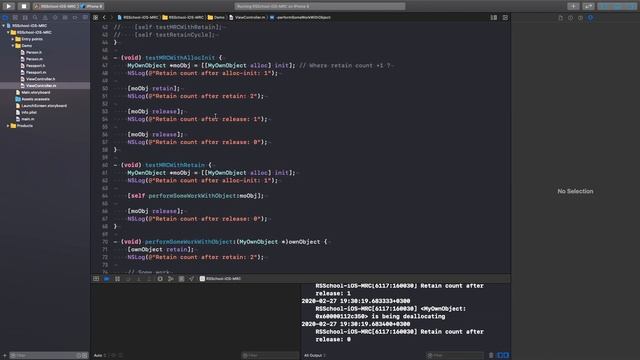Click the Debug Memory Graph icon
Image resolution: width=640 pixels, height=360 pixels.
pos(171,279)
